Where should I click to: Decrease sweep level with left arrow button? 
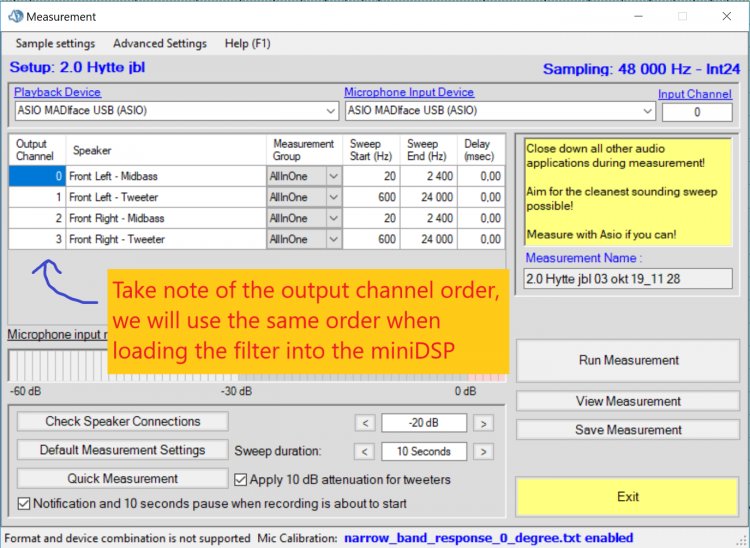pos(365,422)
